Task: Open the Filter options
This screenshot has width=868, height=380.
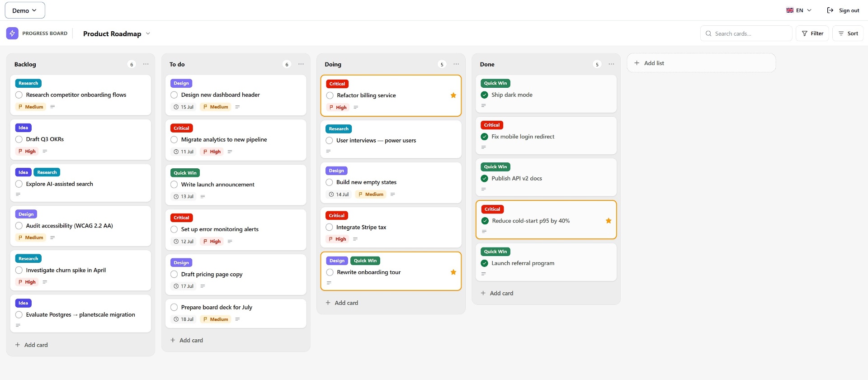Action: [812, 33]
